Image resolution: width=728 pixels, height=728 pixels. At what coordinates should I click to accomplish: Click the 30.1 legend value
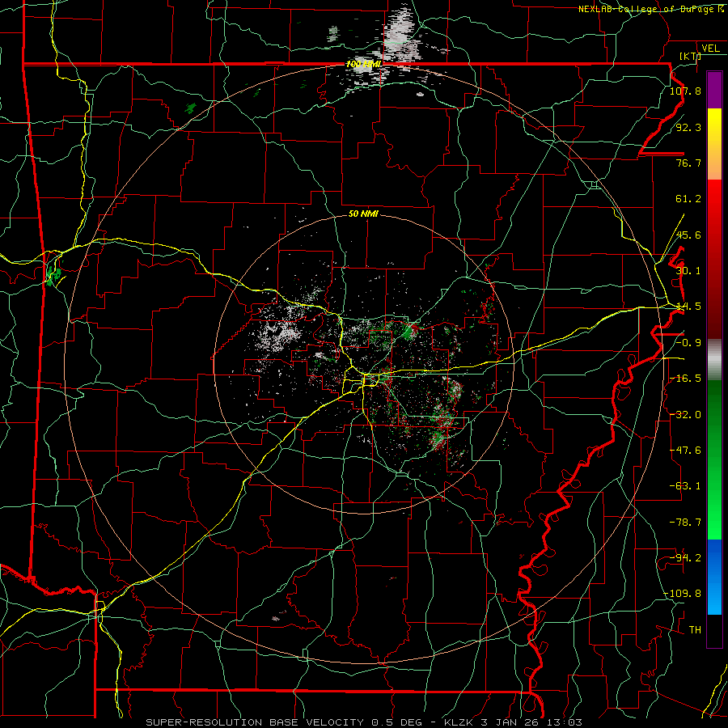click(688, 271)
